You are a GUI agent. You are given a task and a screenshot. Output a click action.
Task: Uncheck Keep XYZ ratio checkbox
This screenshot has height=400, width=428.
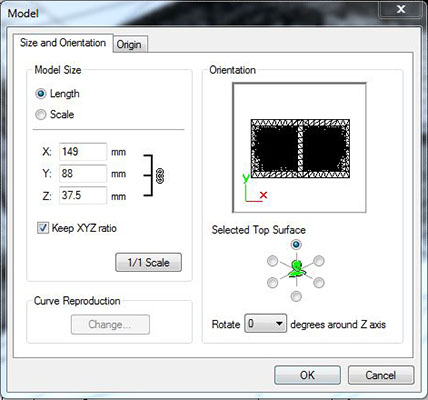43,228
